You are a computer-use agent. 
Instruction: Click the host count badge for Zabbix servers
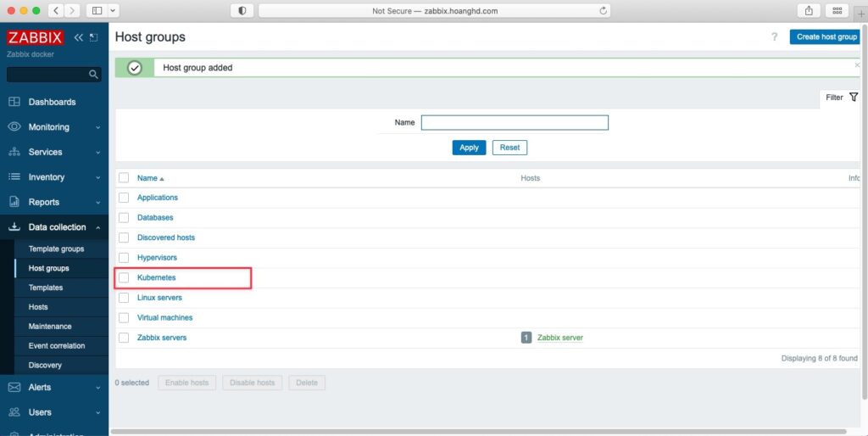pos(526,338)
